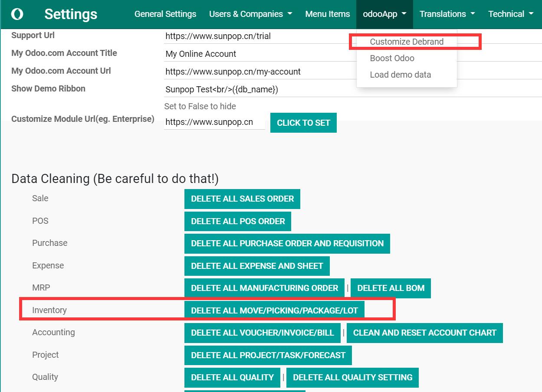Open General Settings menu
The image size is (542, 392).
(165, 14)
